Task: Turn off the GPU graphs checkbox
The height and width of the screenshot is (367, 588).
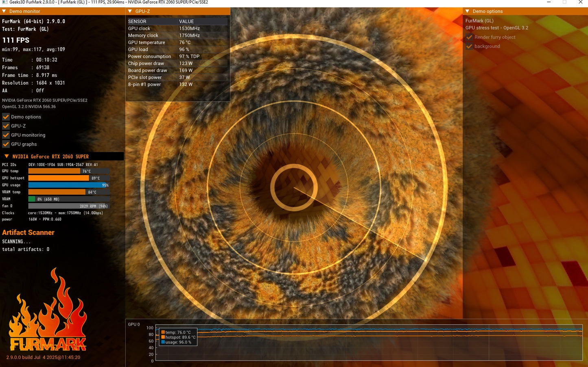Action: [x=6, y=144]
